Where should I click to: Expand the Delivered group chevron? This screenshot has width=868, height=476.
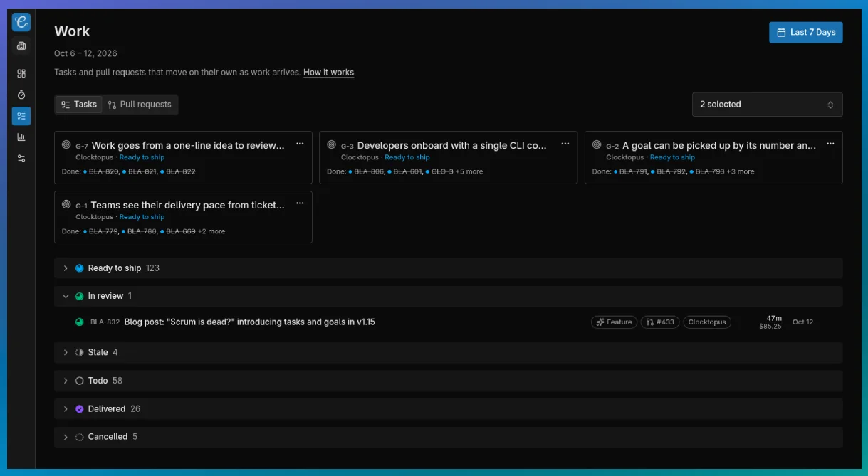click(x=66, y=409)
